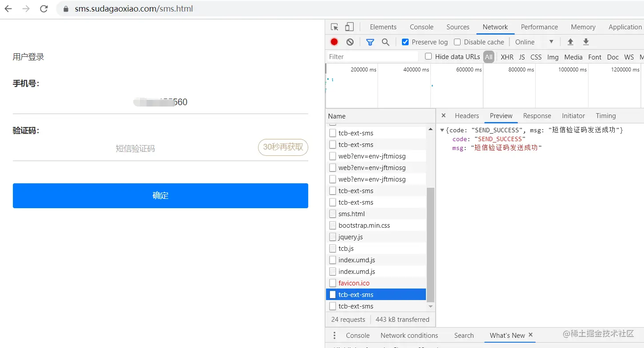Filter requests by CSS type
The image size is (644, 348).
tap(536, 57)
